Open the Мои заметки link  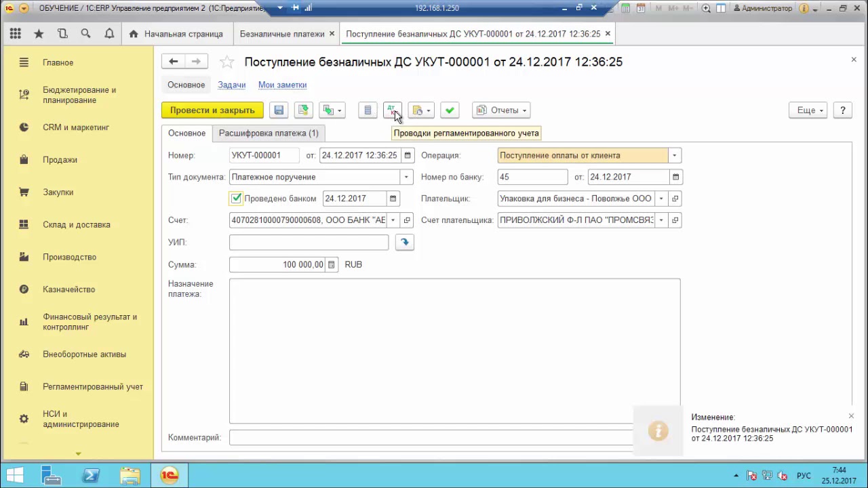(x=282, y=85)
